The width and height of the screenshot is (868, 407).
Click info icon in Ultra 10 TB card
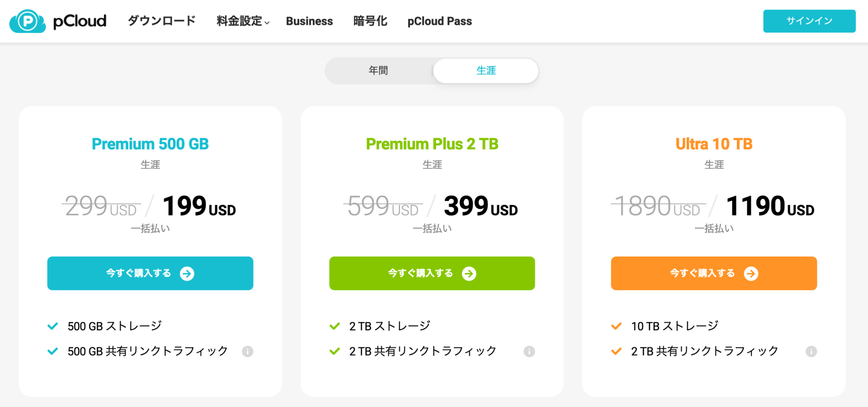pyautogui.click(x=811, y=351)
